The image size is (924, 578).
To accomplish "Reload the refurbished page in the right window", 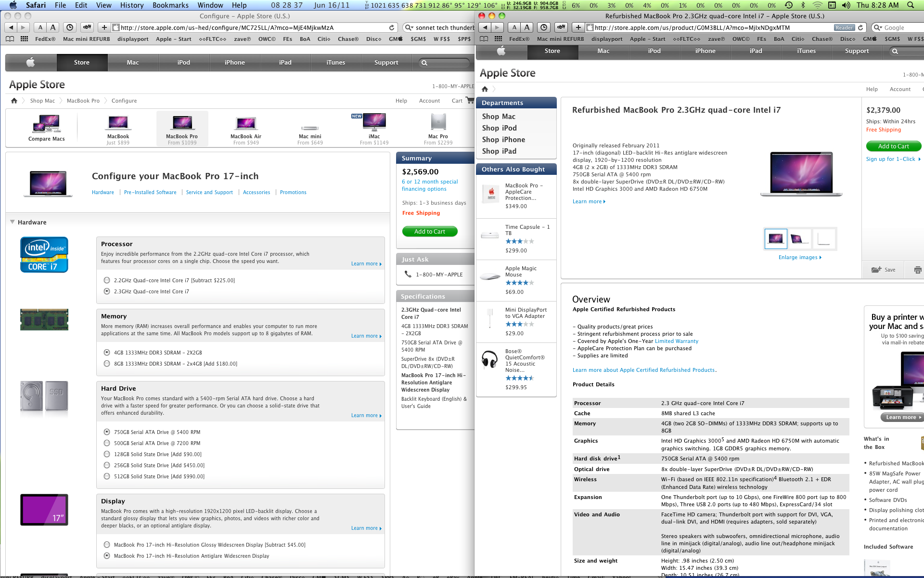I will (x=860, y=27).
